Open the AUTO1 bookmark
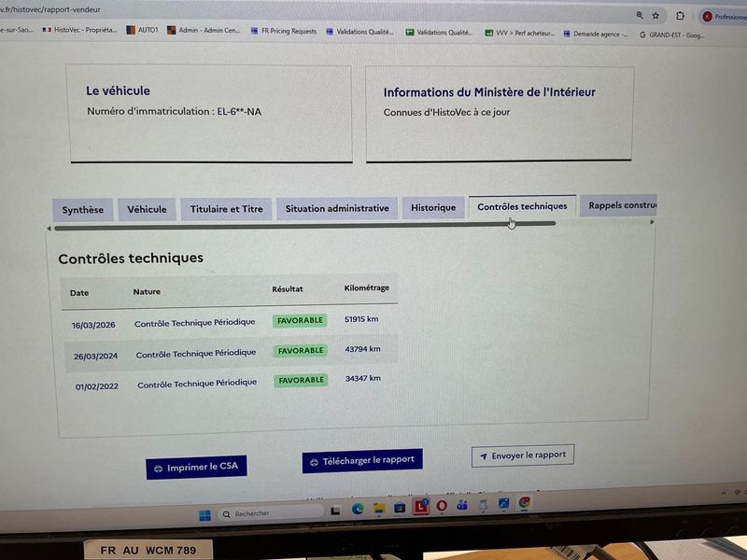 [x=142, y=30]
